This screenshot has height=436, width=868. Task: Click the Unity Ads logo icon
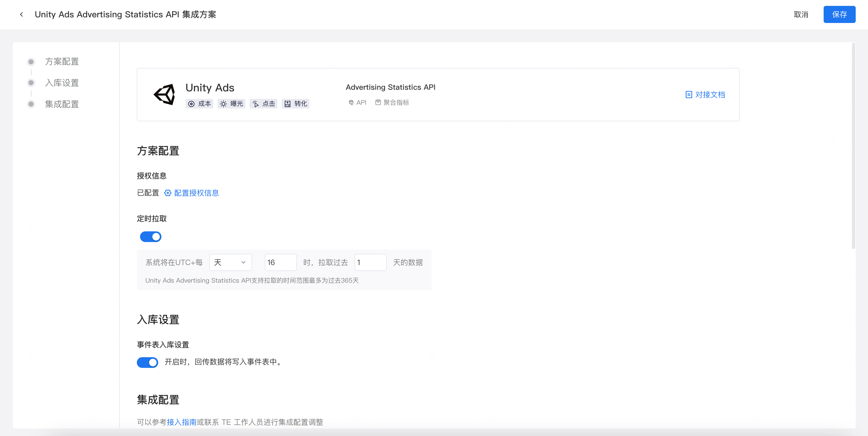pyautogui.click(x=164, y=94)
